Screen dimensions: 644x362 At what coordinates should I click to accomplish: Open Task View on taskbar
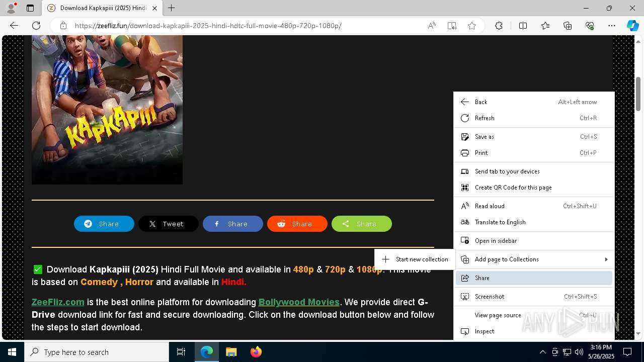click(x=181, y=352)
